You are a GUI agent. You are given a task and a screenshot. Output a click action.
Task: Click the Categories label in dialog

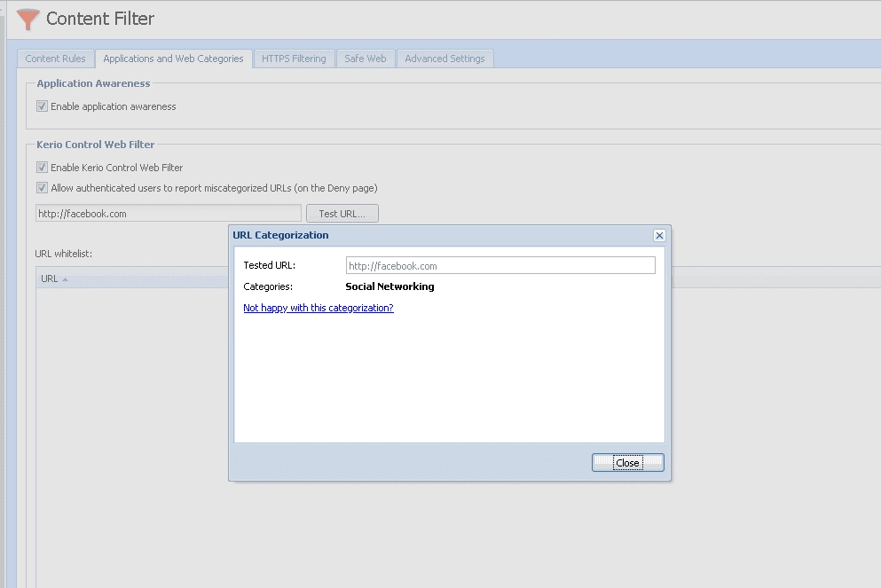[x=268, y=286]
